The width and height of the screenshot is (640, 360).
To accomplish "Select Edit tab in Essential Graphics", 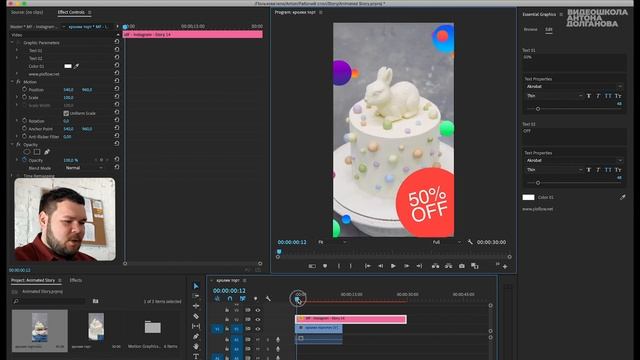I will 549,29.
